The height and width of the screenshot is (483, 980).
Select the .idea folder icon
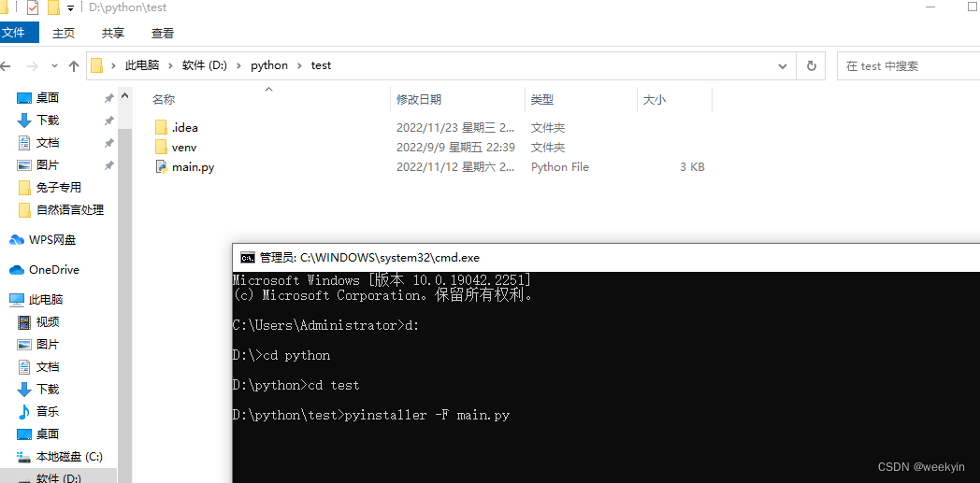[x=161, y=127]
